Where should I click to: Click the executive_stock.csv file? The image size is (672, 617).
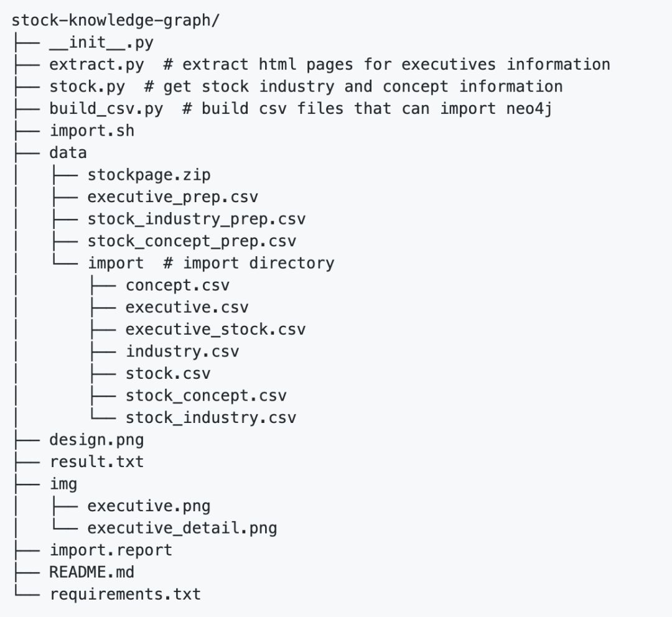[x=215, y=330]
